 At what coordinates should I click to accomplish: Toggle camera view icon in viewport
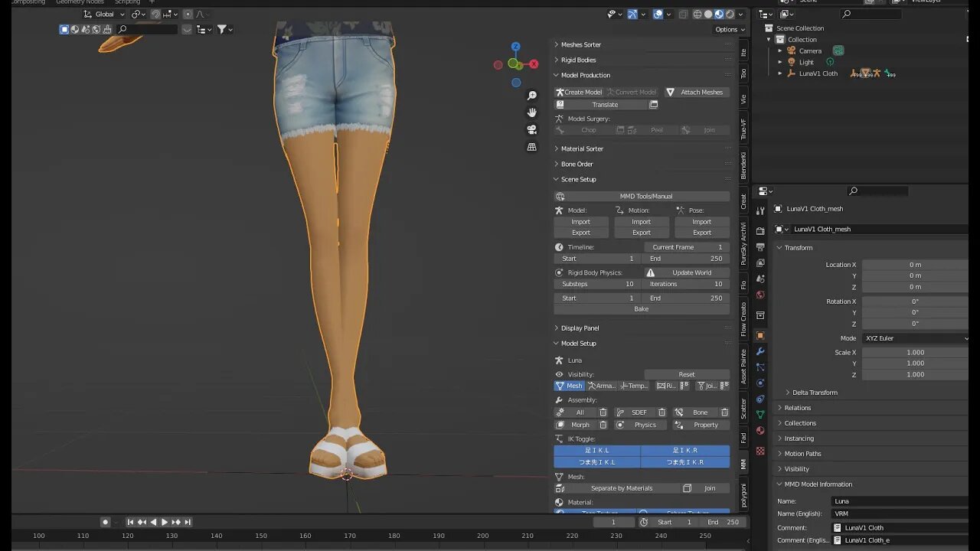coord(532,129)
